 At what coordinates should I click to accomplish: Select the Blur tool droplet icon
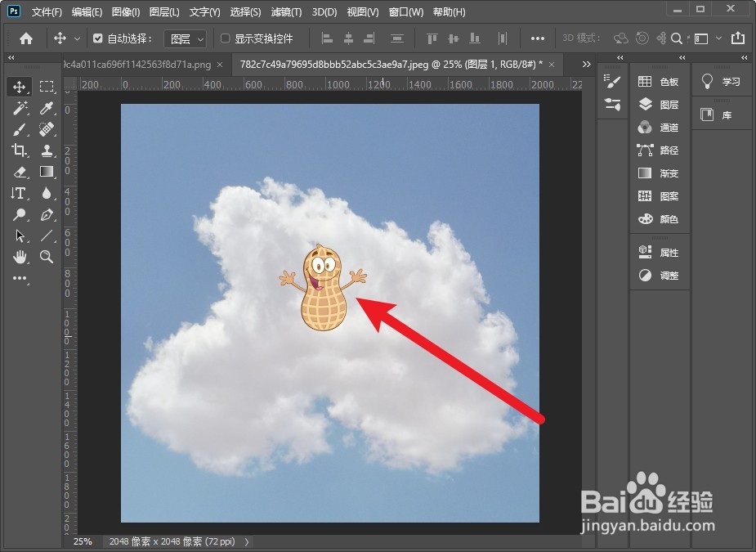(x=47, y=193)
